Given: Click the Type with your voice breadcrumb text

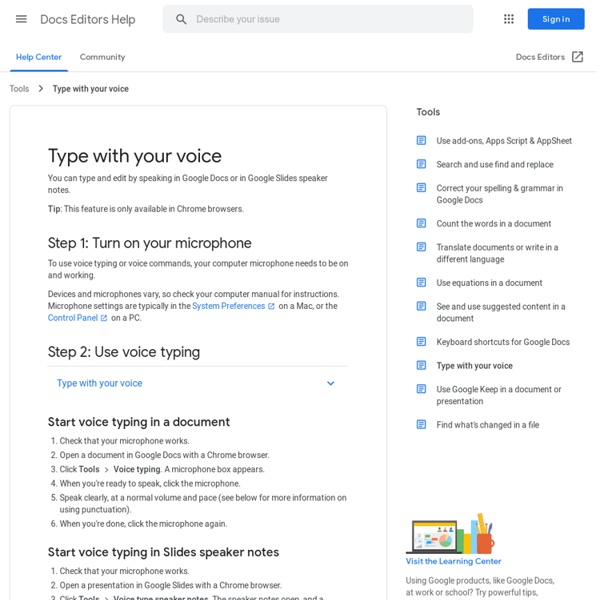Looking at the screenshot, I should pos(90,89).
